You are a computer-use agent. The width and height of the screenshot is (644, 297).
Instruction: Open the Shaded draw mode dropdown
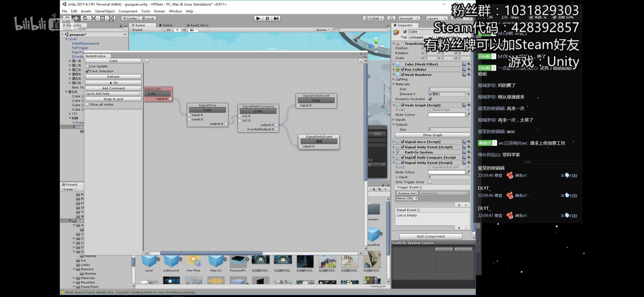147,30
